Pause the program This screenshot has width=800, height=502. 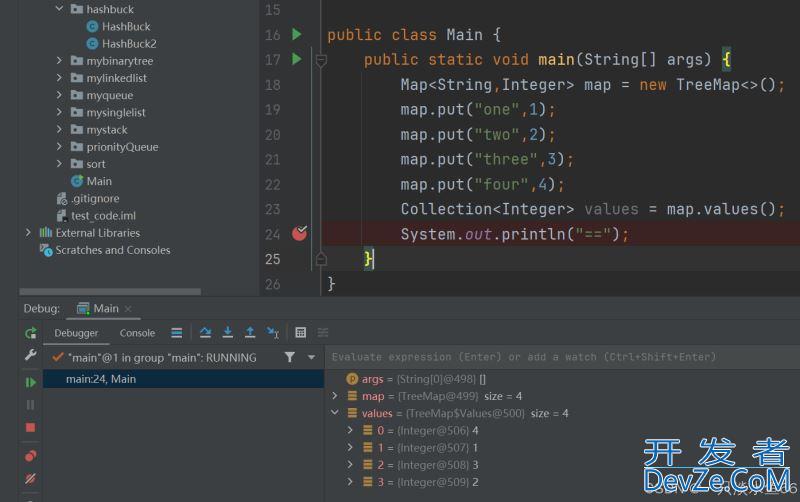(x=31, y=405)
